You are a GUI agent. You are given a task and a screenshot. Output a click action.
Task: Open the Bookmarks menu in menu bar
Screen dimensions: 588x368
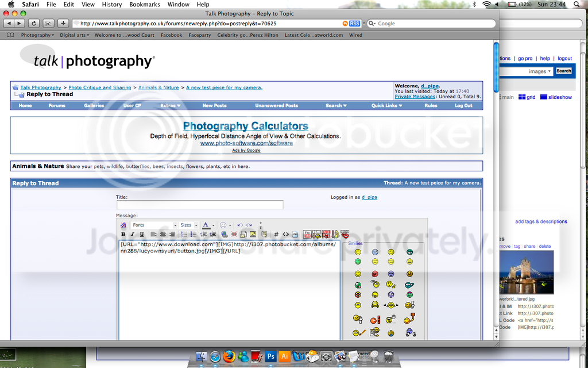coord(145,4)
